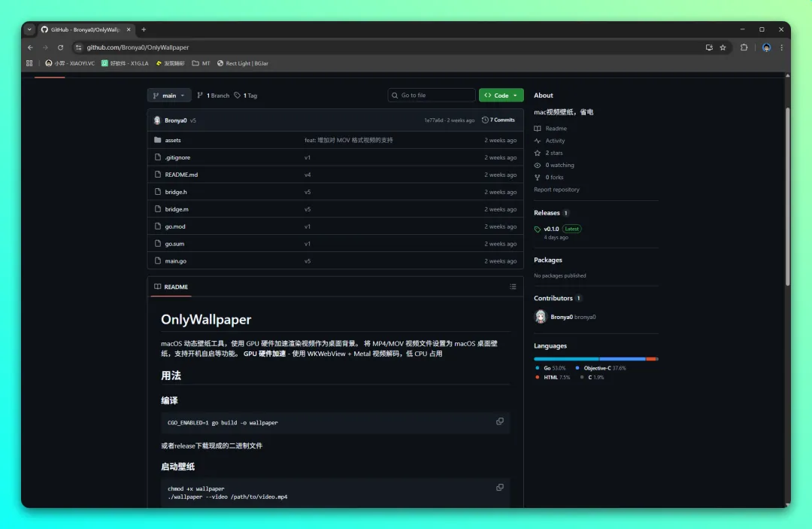Open the bridge.h file
The image size is (812, 529).
(176, 192)
